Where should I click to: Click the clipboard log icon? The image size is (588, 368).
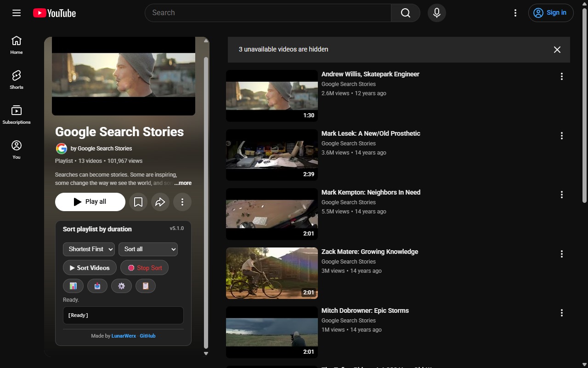[146, 286]
